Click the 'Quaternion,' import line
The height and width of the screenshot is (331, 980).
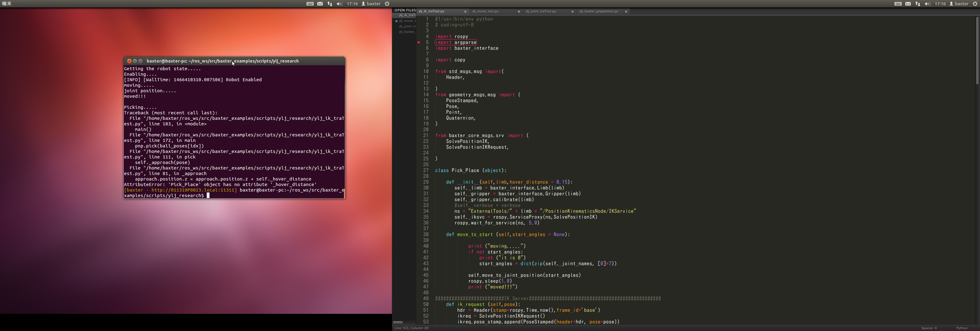[461, 118]
